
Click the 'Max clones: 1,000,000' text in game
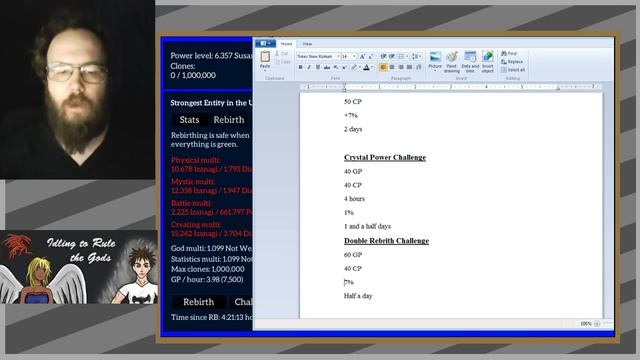click(x=207, y=269)
